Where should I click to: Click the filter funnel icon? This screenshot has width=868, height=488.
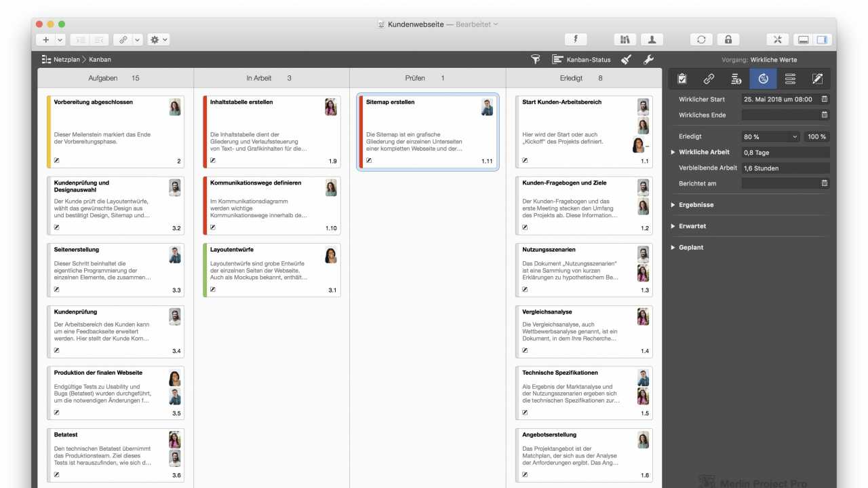pos(535,60)
